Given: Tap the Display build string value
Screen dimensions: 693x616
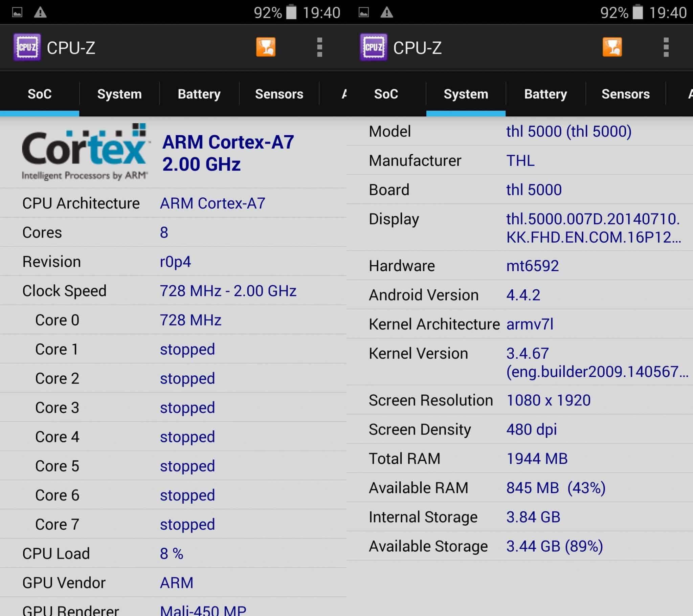Looking at the screenshot, I should [x=594, y=228].
